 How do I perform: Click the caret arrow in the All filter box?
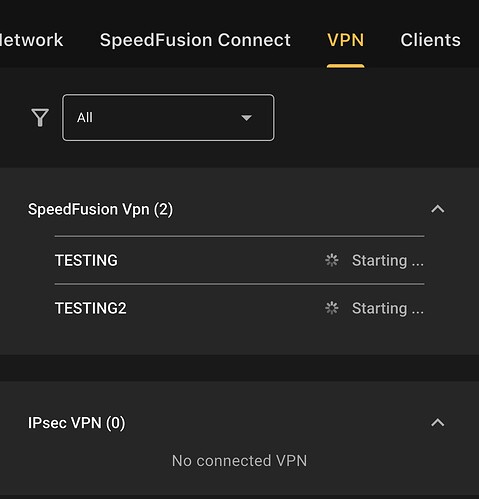pos(246,118)
